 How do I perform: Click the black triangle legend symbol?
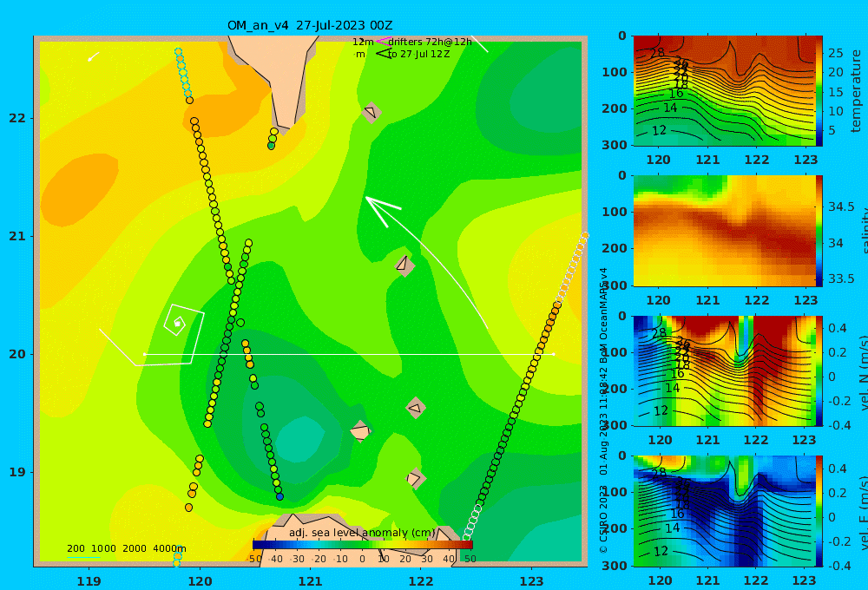pyautogui.click(x=383, y=54)
